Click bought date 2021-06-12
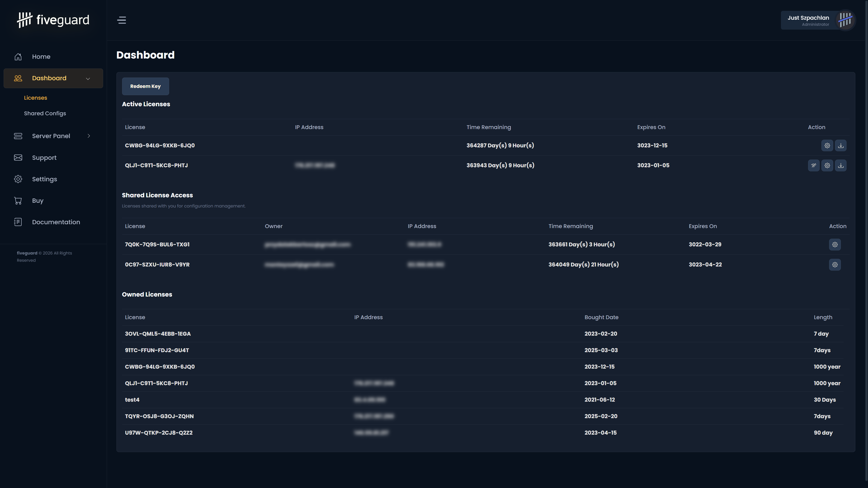Screen dimensions: 868x488 (599, 400)
